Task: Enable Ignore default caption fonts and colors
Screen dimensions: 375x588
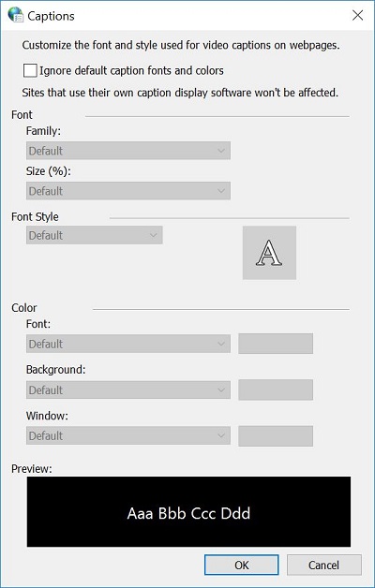Action: pos(30,70)
